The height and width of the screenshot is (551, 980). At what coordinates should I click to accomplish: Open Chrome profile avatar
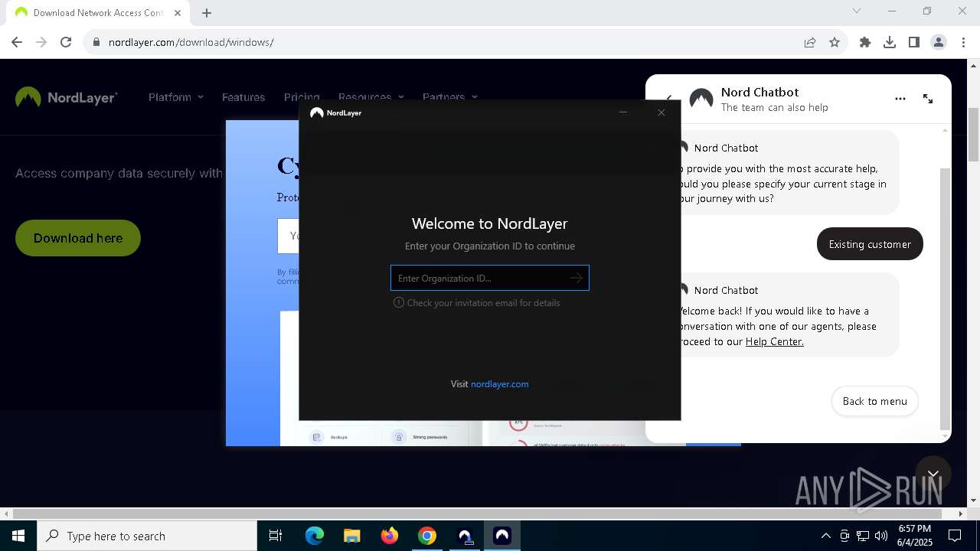(939, 42)
